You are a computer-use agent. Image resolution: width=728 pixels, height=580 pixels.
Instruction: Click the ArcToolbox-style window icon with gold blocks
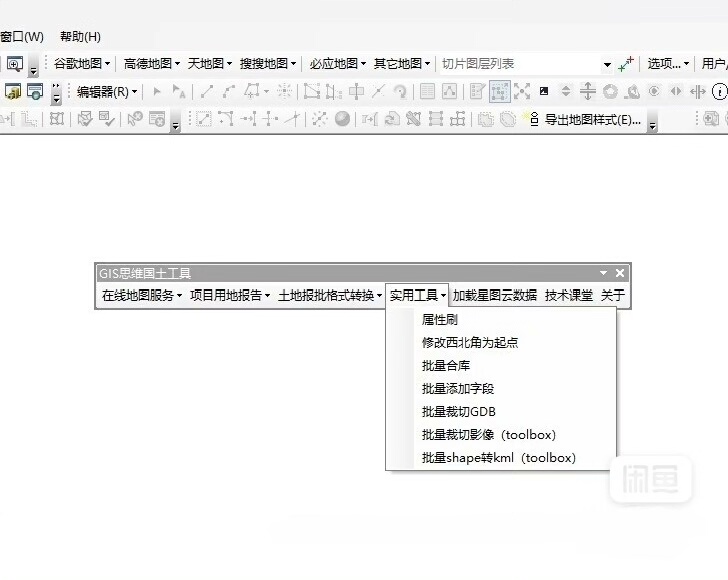click(x=13, y=91)
